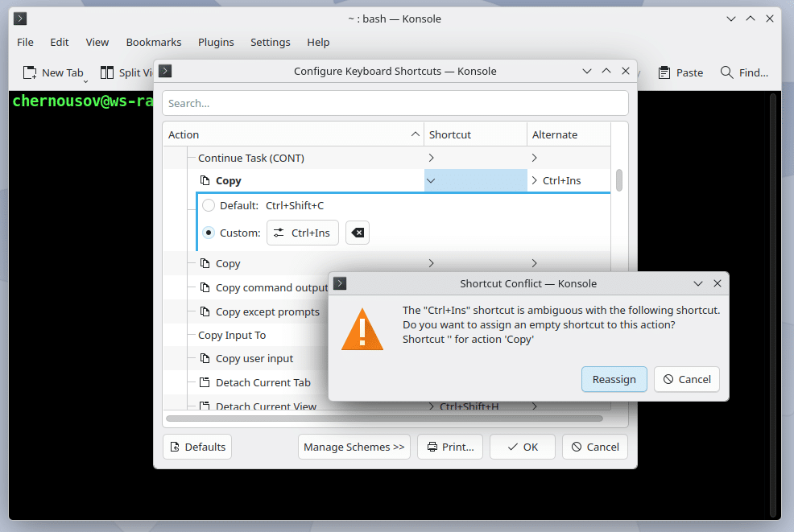The image size is (794, 532).
Task: Cancel the Configure Keyboard Shortcuts dialog
Action: [595, 447]
